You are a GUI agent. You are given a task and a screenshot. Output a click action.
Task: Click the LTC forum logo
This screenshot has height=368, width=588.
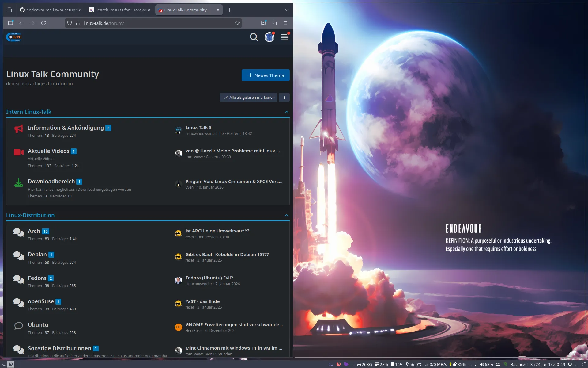click(14, 37)
